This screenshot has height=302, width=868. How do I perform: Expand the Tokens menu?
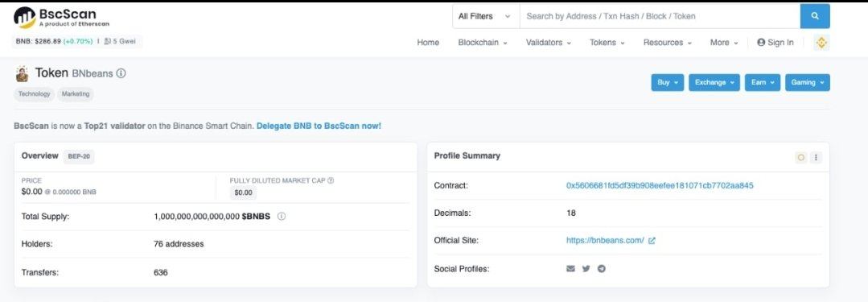click(607, 42)
